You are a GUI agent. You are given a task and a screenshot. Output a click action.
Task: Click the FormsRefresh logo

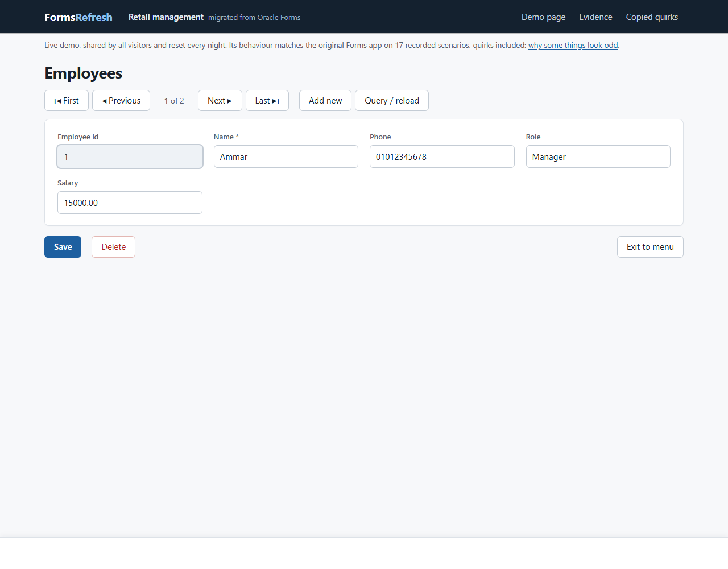click(78, 17)
